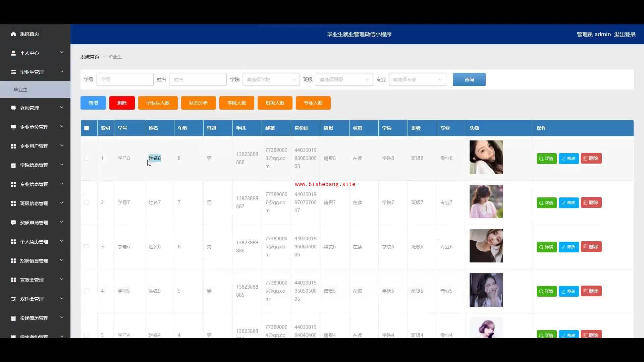644x362 pixels.
Task: Expand the 招聘信息管理 menu chevron
Action: [x=62, y=260]
